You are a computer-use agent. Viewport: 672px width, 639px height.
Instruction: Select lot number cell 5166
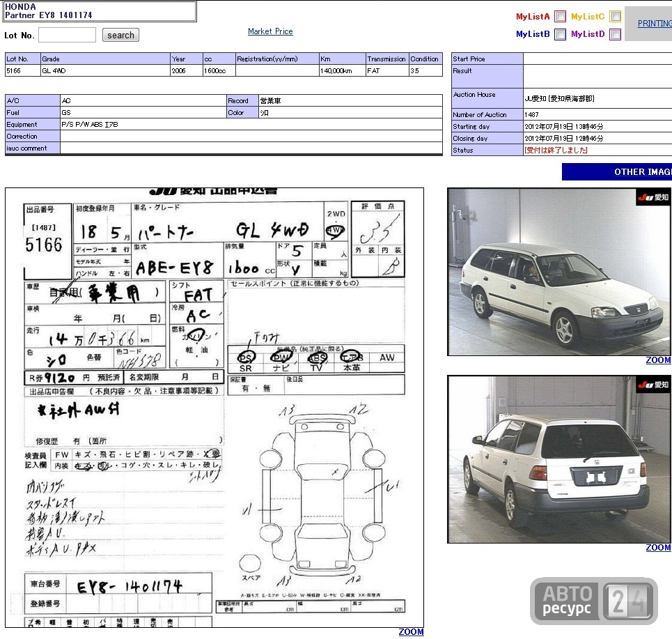coord(23,71)
